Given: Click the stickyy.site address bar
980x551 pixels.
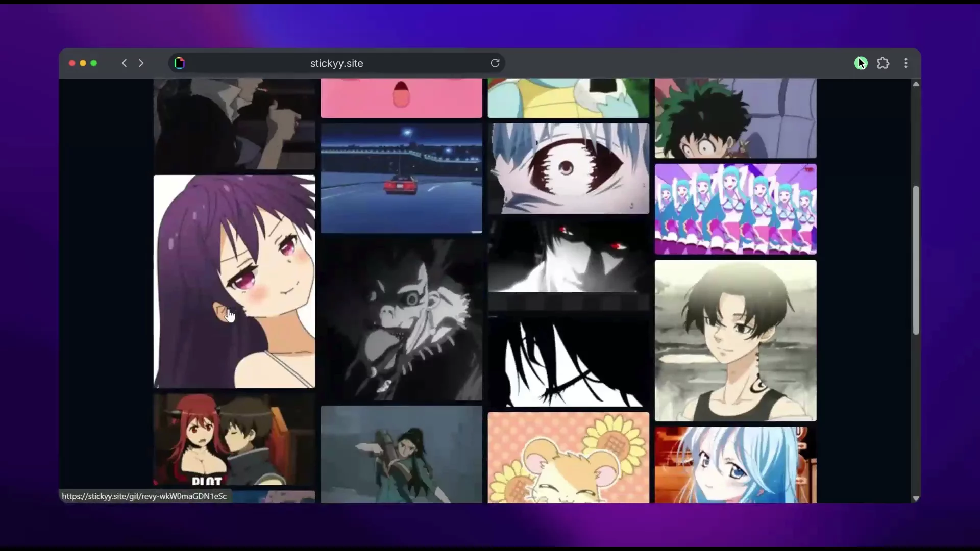Looking at the screenshot, I should [337, 63].
